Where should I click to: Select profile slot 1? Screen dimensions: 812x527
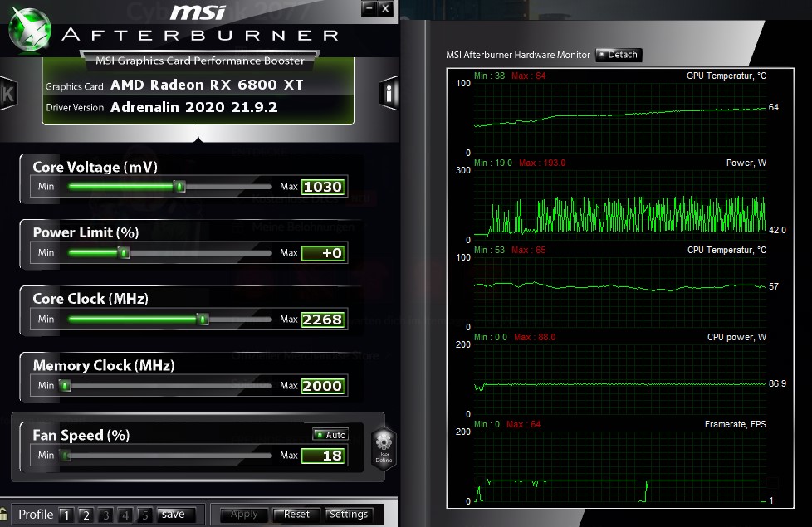(66, 515)
